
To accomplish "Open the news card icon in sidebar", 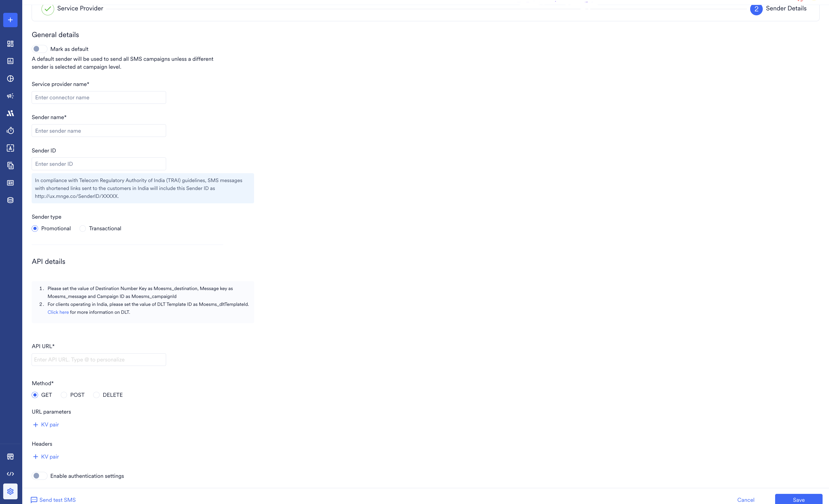I will (10, 183).
